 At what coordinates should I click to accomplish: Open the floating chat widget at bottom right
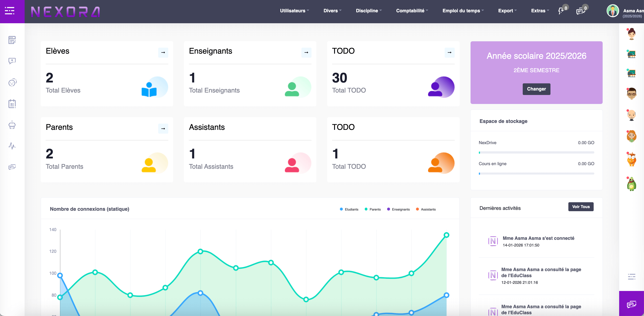(632, 304)
